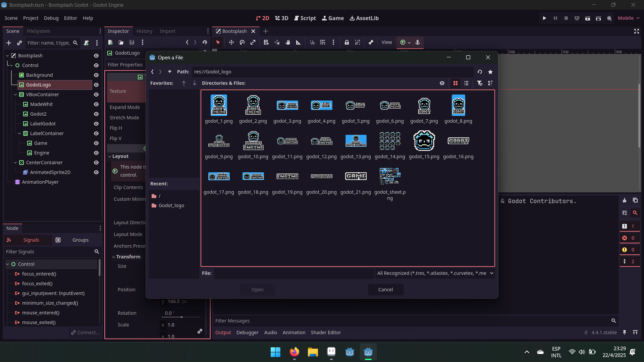Adjust the Rotation slider in Inspector
The image size is (644, 362).
[x=182, y=317]
